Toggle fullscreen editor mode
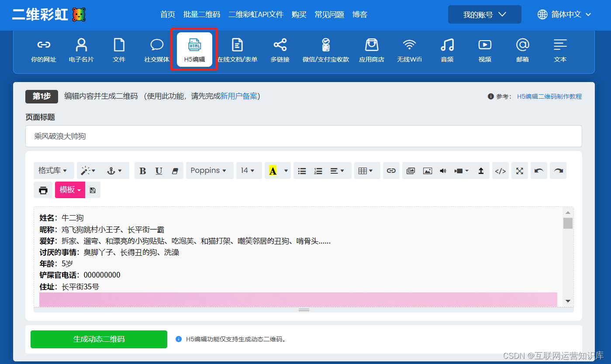611x364 pixels. point(520,171)
